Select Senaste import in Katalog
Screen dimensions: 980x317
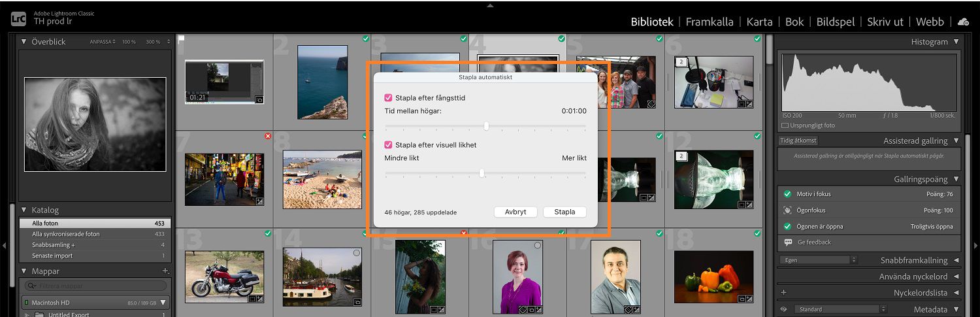95,256
